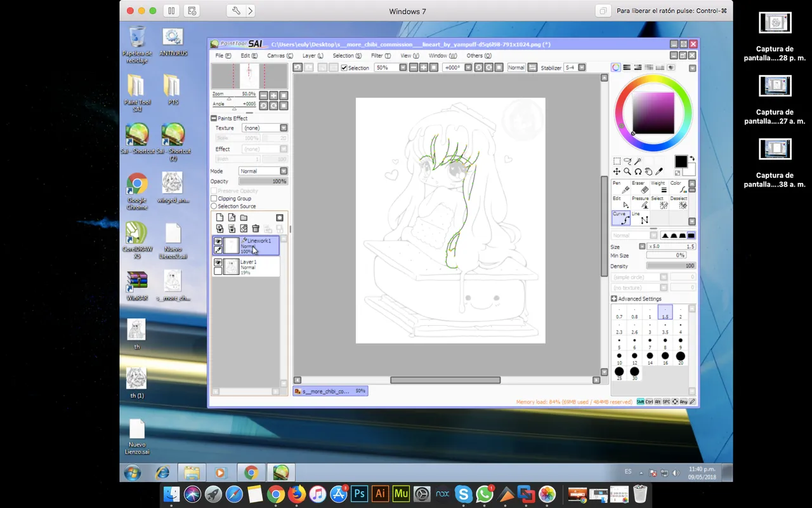Open the Edit menu

point(249,56)
